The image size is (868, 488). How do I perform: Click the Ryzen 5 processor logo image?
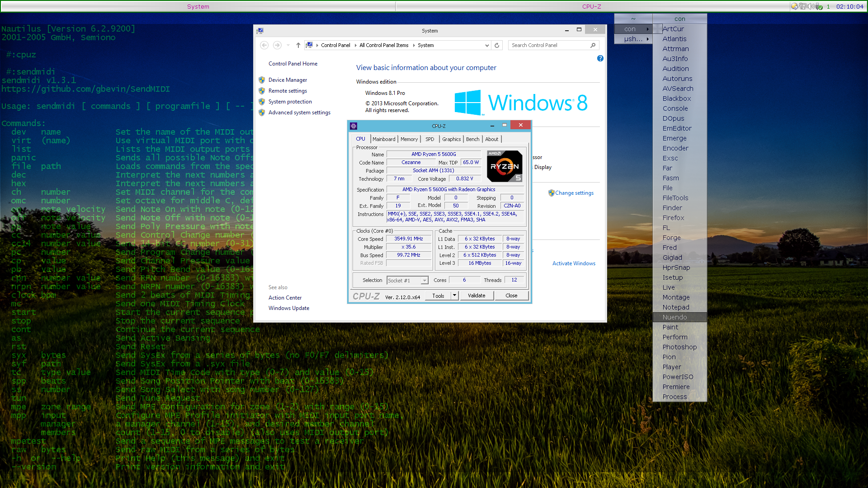(x=505, y=166)
